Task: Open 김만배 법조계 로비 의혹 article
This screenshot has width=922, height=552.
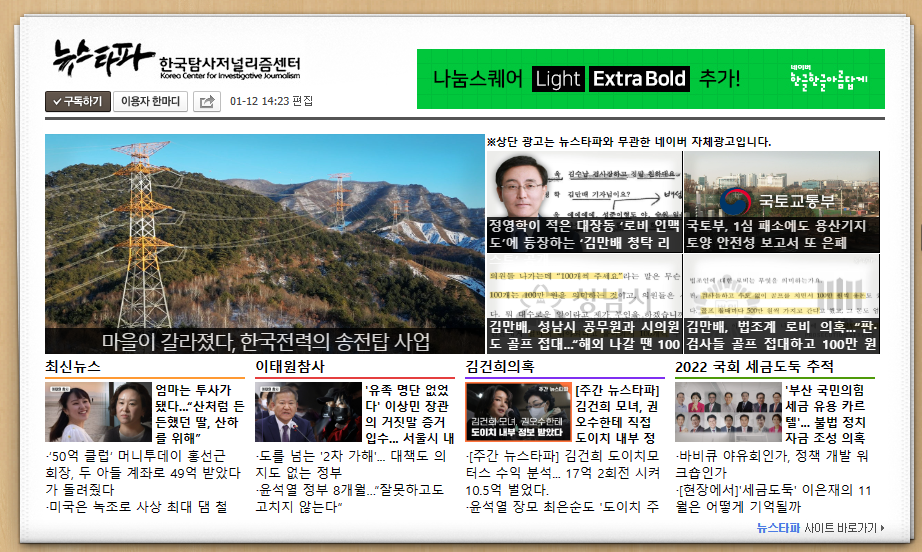Action: 782,304
